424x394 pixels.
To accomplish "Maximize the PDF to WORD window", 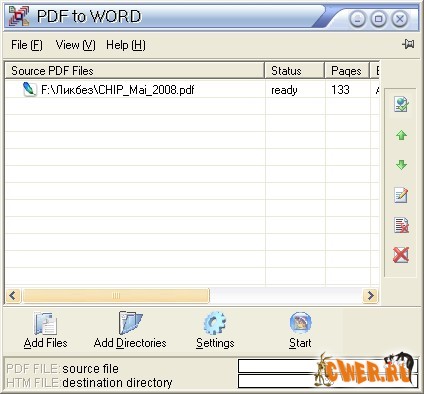I will pyautogui.click(x=378, y=19).
